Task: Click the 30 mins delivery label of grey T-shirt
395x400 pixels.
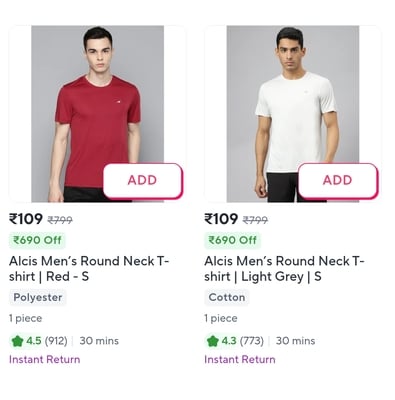Action: (295, 341)
